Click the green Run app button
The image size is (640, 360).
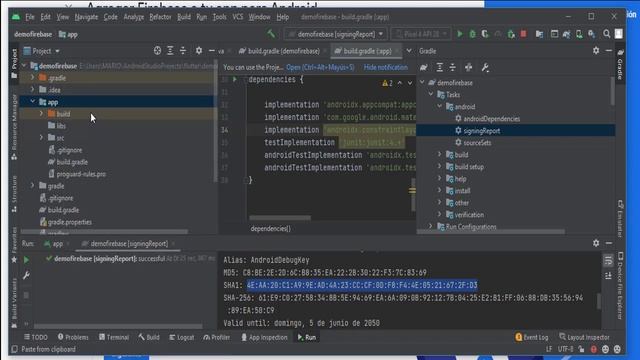(460, 34)
